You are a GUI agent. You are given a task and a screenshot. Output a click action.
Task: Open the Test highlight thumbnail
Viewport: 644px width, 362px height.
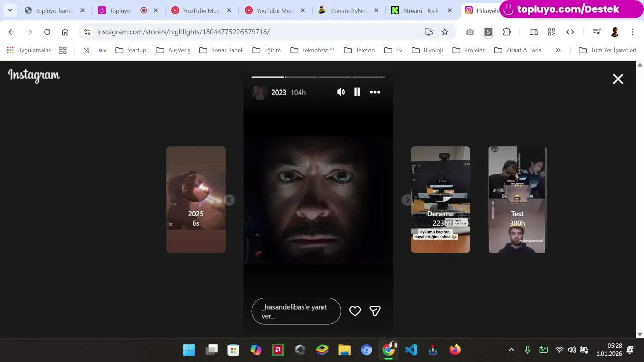(x=517, y=200)
